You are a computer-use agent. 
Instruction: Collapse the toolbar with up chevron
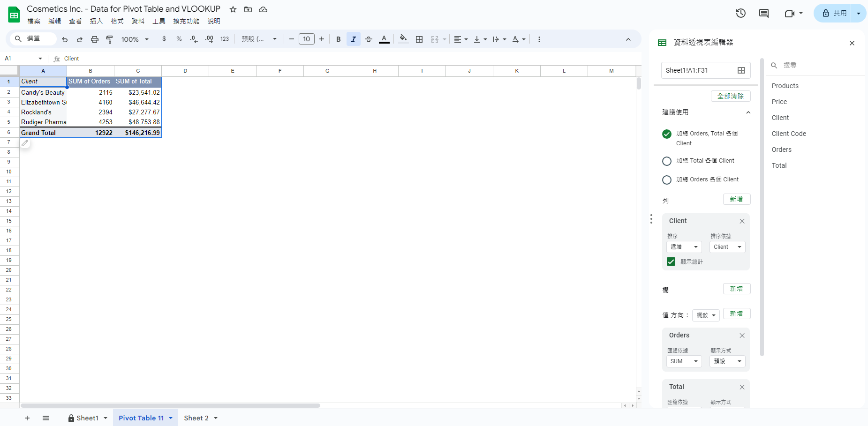coord(628,39)
